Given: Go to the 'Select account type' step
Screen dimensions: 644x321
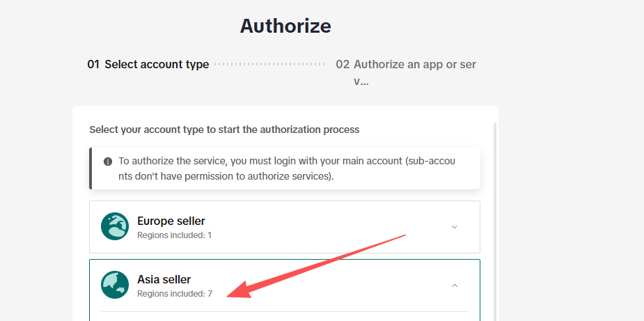Looking at the screenshot, I should pos(157,65).
